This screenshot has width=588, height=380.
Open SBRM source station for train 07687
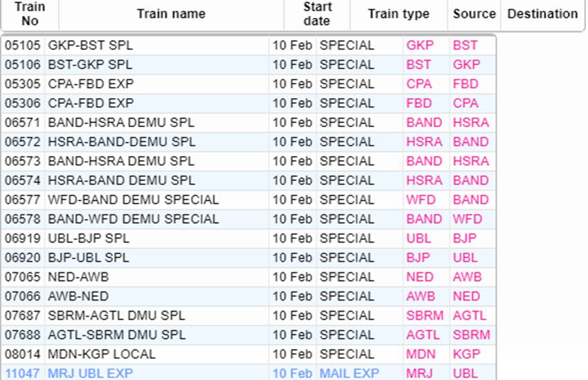pos(425,315)
